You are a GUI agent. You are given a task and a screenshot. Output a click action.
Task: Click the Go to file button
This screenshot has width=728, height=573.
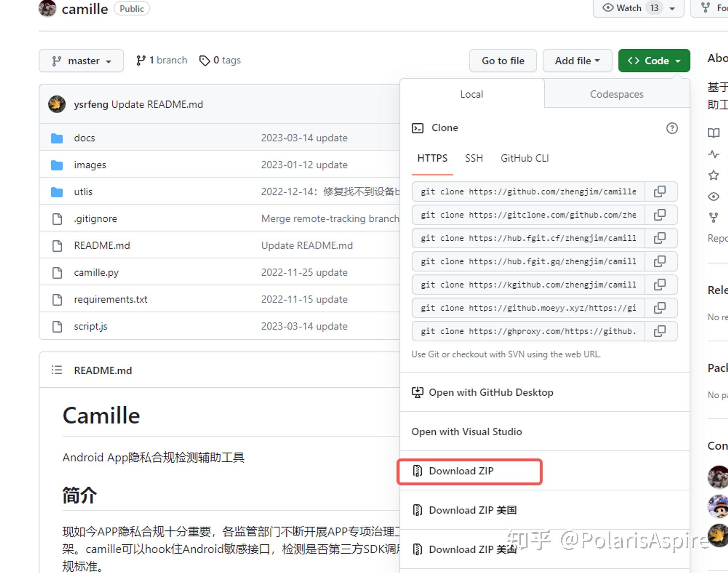(x=503, y=60)
